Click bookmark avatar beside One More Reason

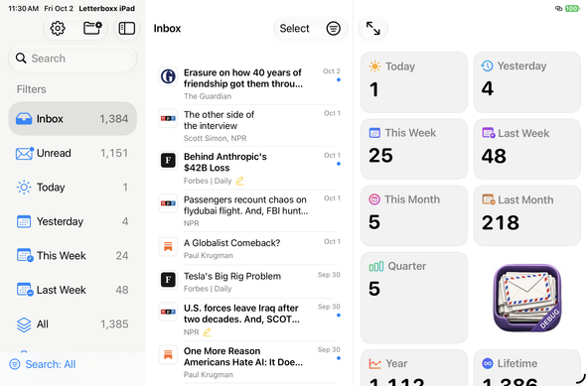click(x=168, y=355)
